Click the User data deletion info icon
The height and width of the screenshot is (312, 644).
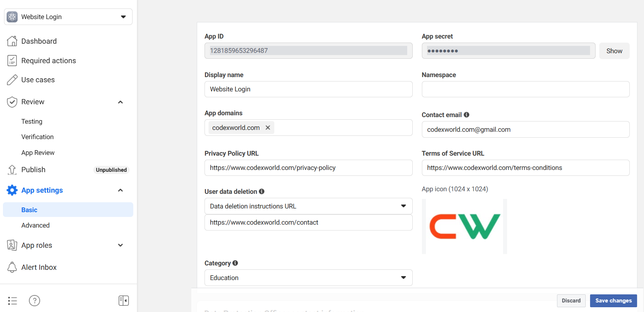click(x=261, y=191)
